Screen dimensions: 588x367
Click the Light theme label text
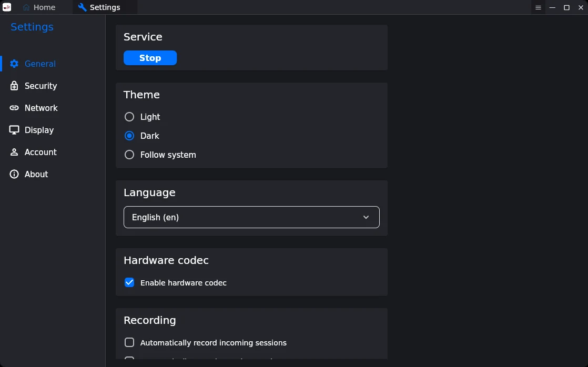tap(150, 117)
